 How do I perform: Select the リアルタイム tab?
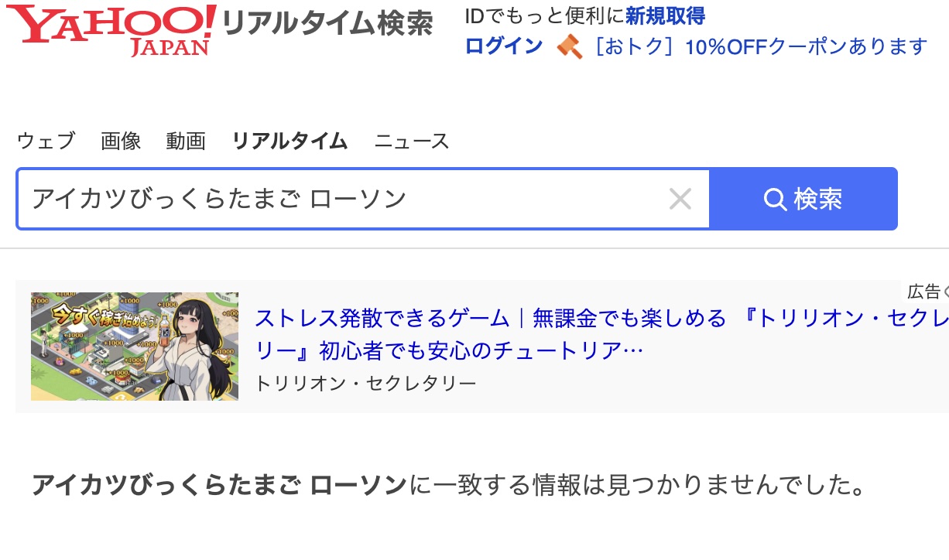coord(289,141)
